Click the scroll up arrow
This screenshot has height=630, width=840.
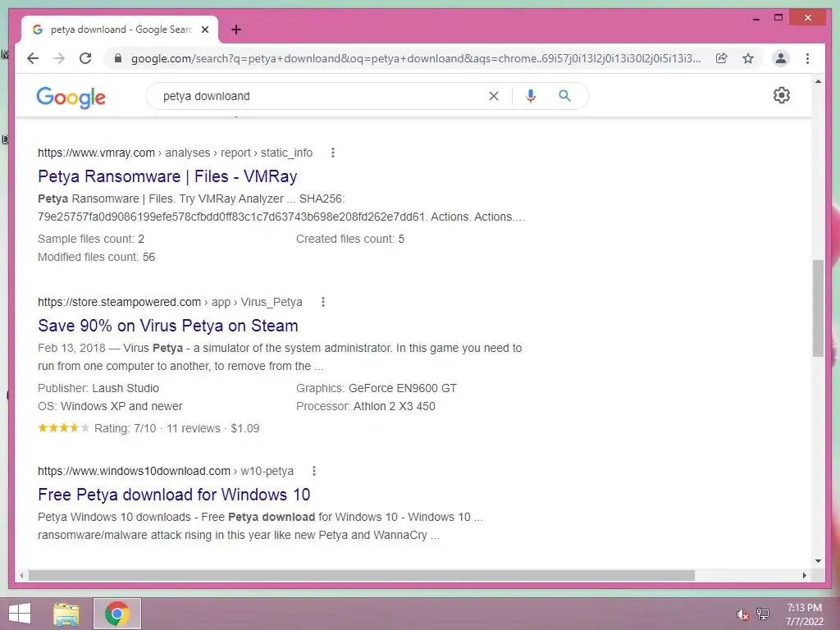click(x=818, y=81)
